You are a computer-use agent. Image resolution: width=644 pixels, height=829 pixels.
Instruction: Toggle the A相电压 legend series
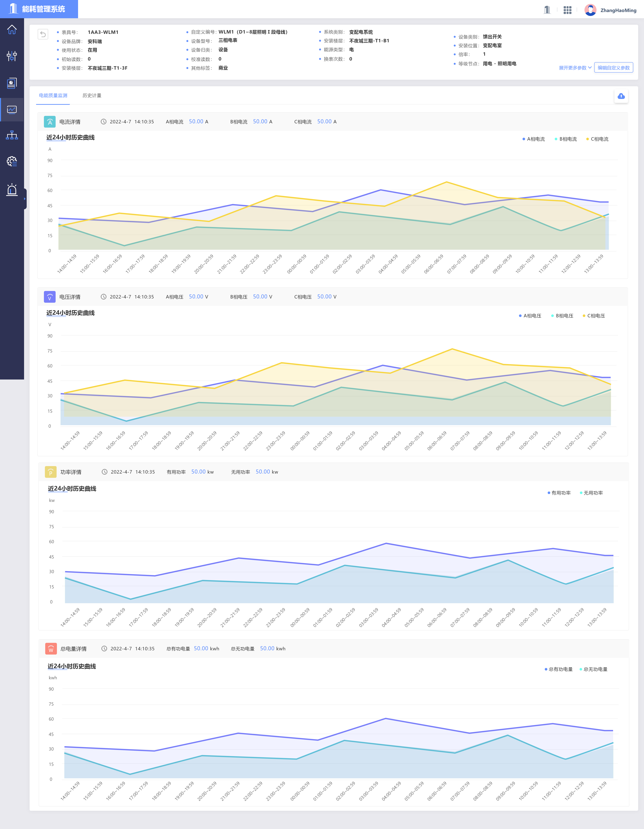coord(530,316)
